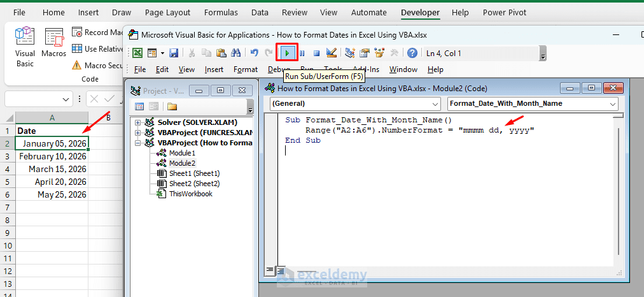The image size is (644, 297).
Task: Open the VBA Edit menu
Action: coord(162,69)
